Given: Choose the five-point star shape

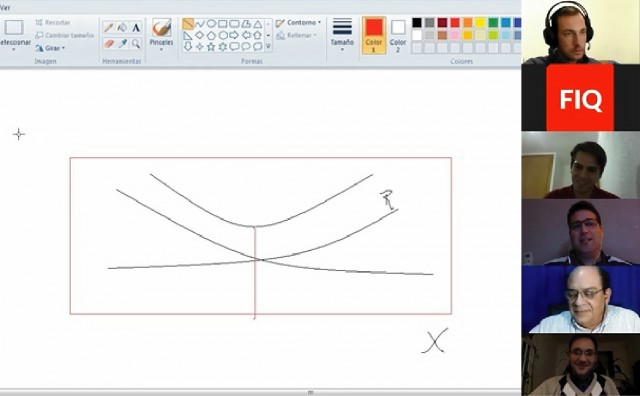Looking at the screenshot, I should tap(211, 47).
